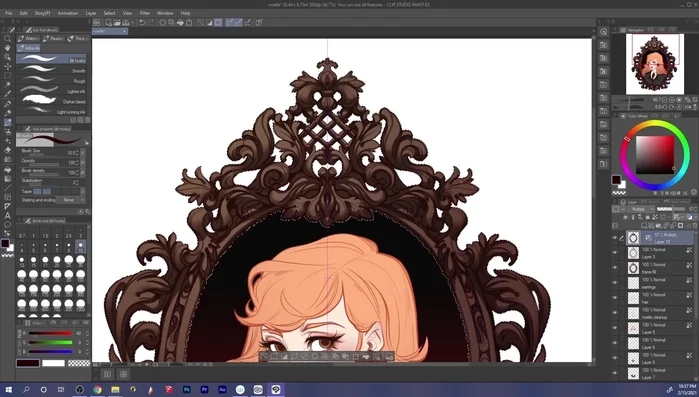Open the layer blending mode dropdown

(x=640, y=209)
